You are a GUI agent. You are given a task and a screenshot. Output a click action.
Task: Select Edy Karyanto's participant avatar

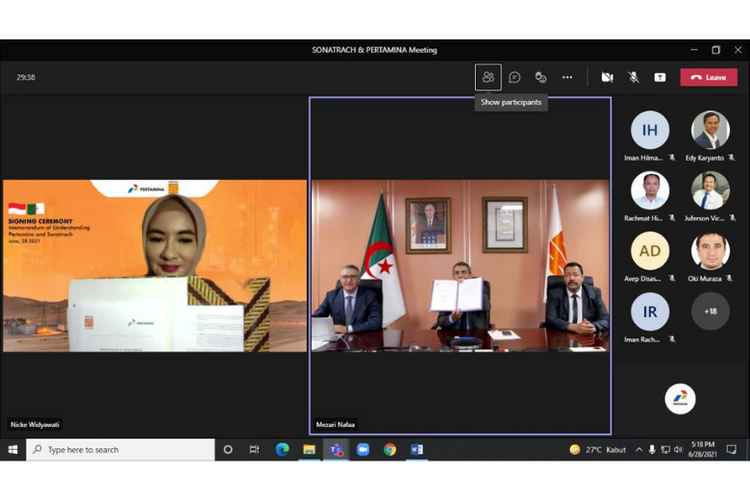tap(710, 130)
